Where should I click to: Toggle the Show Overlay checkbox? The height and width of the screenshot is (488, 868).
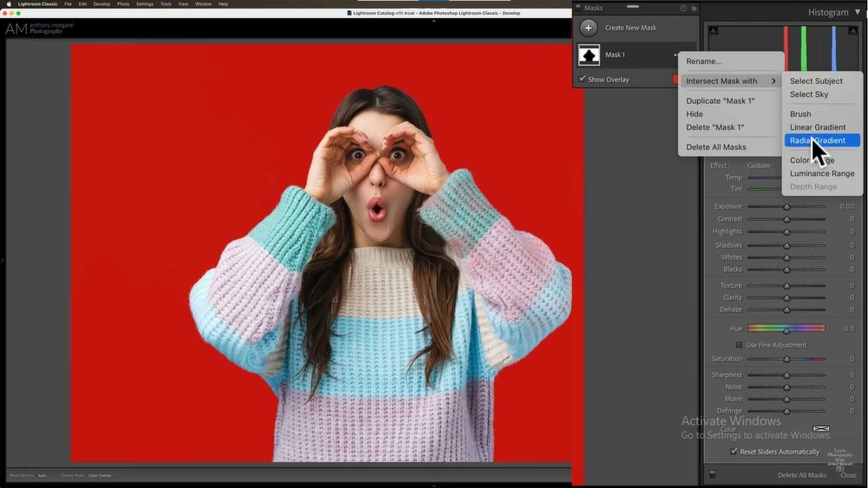tap(582, 79)
